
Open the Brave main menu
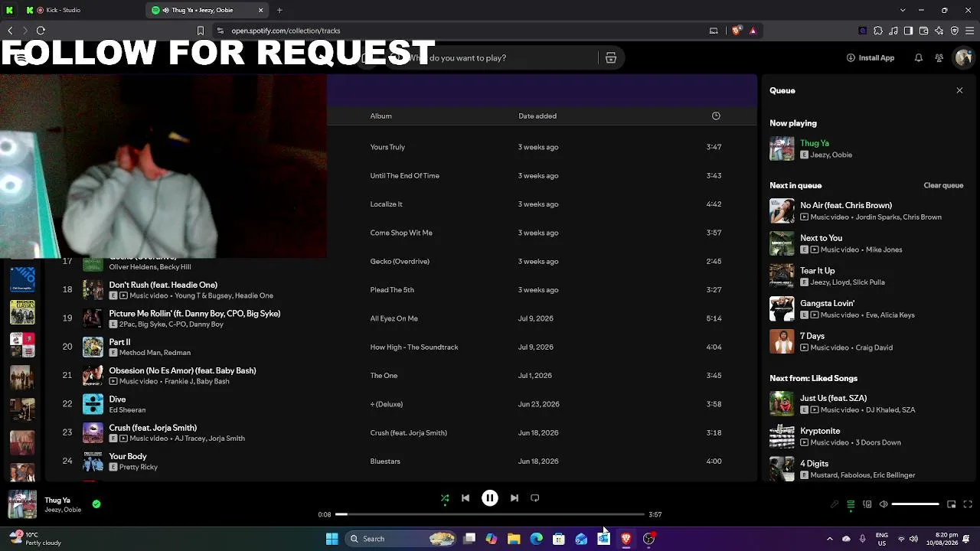click(x=969, y=31)
